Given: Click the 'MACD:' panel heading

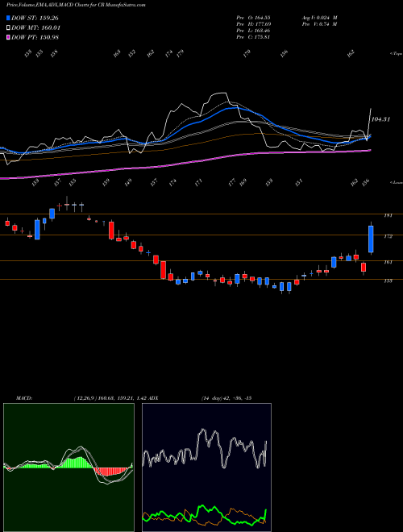Looking at the screenshot, I should click(x=24, y=398).
